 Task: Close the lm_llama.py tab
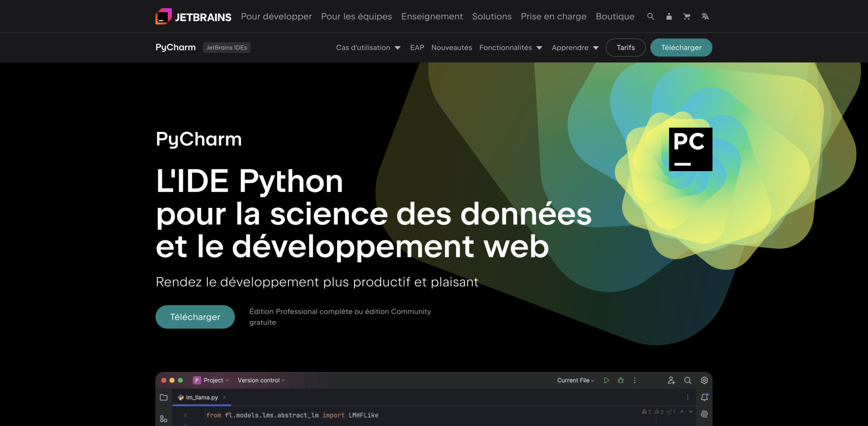click(x=224, y=397)
